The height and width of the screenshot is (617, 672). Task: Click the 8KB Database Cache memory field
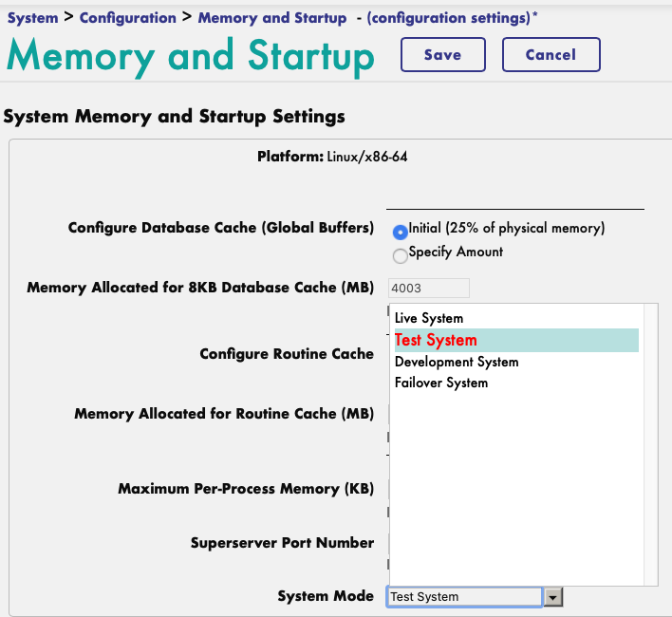(429, 288)
